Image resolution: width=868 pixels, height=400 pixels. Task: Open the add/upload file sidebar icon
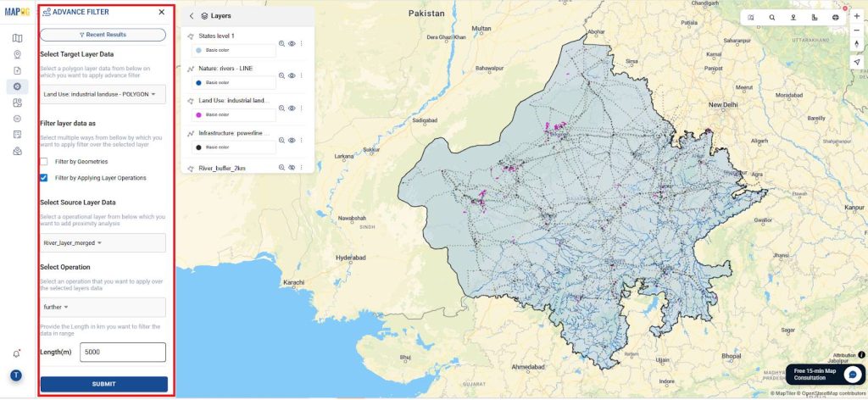17,70
